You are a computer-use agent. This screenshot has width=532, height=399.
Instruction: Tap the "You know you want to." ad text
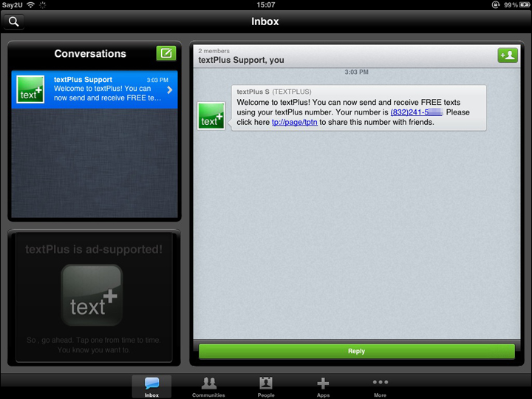[94, 349]
